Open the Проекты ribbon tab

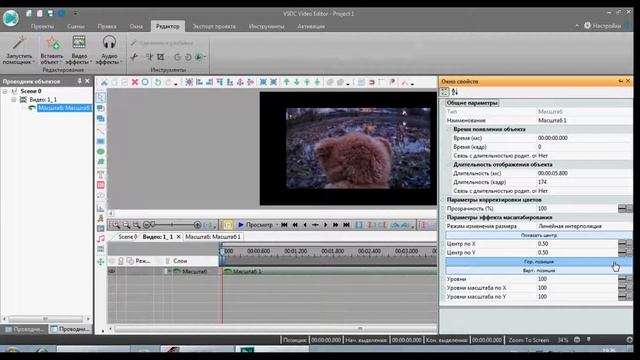(x=42, y=26)
